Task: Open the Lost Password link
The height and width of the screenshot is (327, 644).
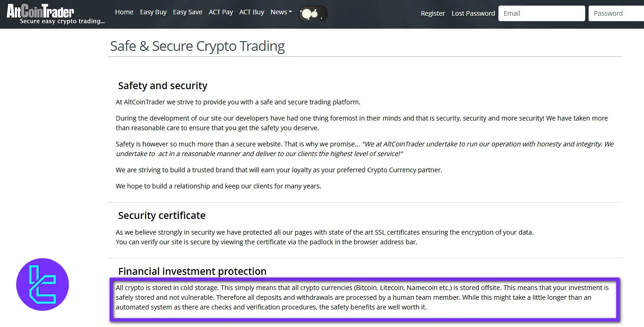Action: tap(473, 13)
